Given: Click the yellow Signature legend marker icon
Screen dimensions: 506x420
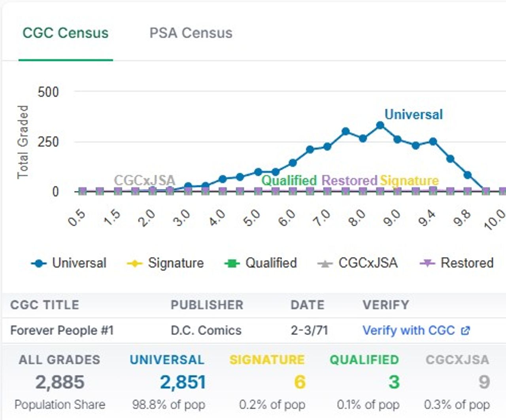Looking at the screenshot, I should coord(134,263).
